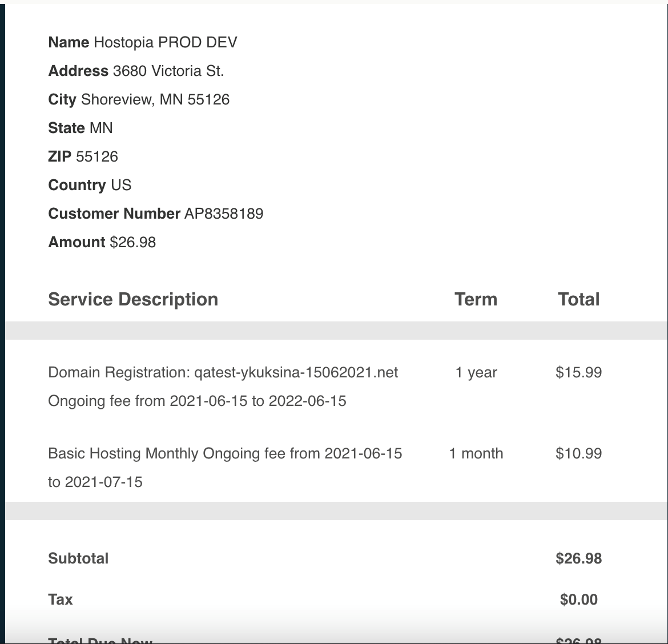Click the Shoreview, MN 55126 city text
668x644 pixels.
(x=155, y=100)
